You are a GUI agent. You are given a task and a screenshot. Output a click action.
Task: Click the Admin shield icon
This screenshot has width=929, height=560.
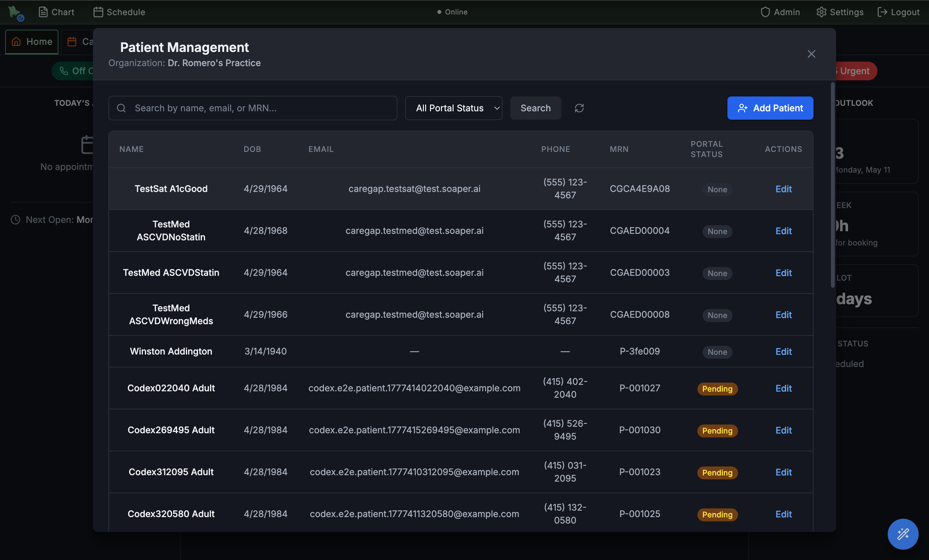(x=765, y=12)
